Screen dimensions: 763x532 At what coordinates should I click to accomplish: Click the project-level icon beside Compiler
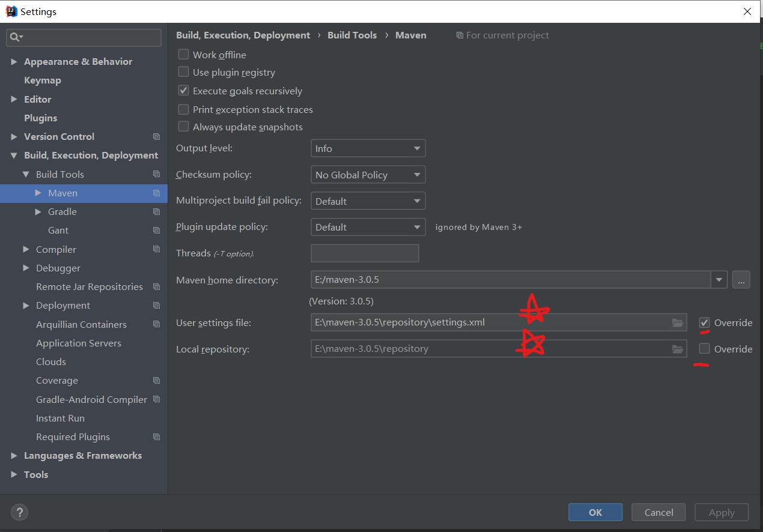click(x=156, y=249)
